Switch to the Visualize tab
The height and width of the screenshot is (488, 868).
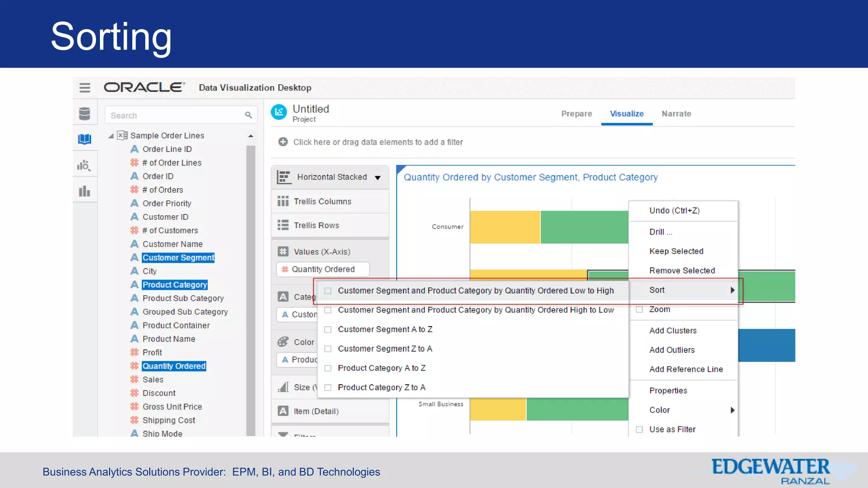(x=626, y=114)
